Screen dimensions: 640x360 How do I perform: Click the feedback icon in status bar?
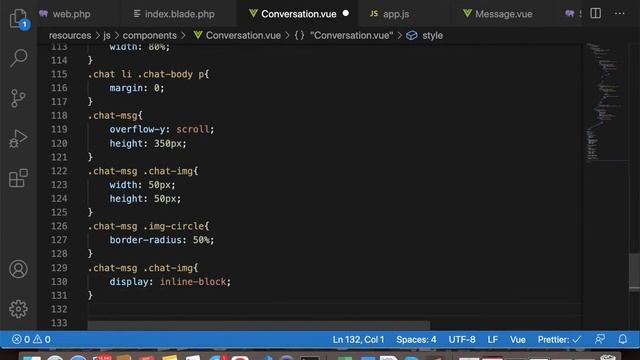[x=600, y=339]
